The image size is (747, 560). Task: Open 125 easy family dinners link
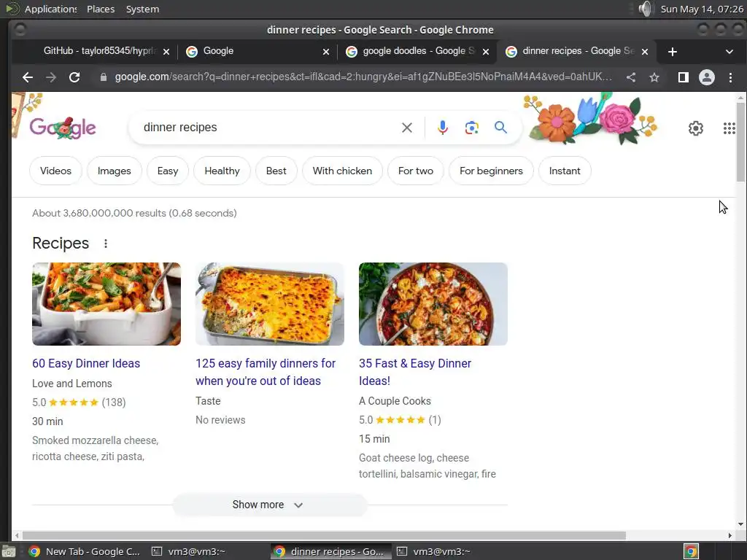266,372
